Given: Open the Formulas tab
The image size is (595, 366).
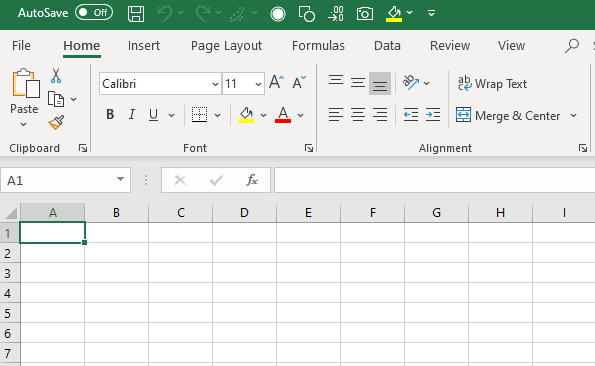Looking at the screenshot, I should click(x=318, y=46).
